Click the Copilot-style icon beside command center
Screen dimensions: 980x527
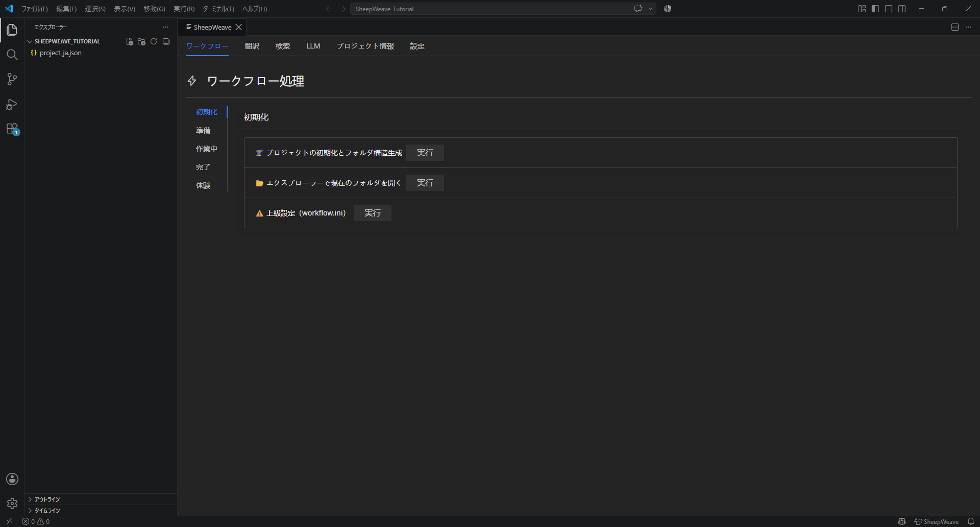point(668,9)
